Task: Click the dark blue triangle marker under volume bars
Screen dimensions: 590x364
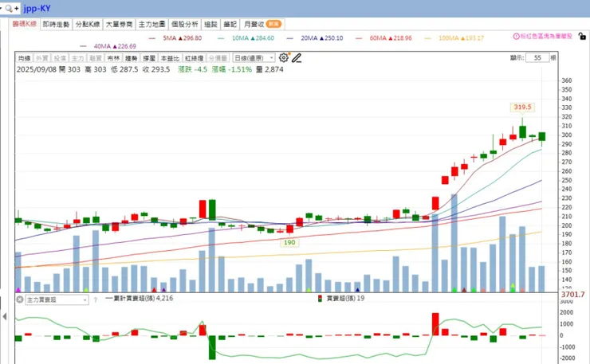Action: tap(357, 290)
